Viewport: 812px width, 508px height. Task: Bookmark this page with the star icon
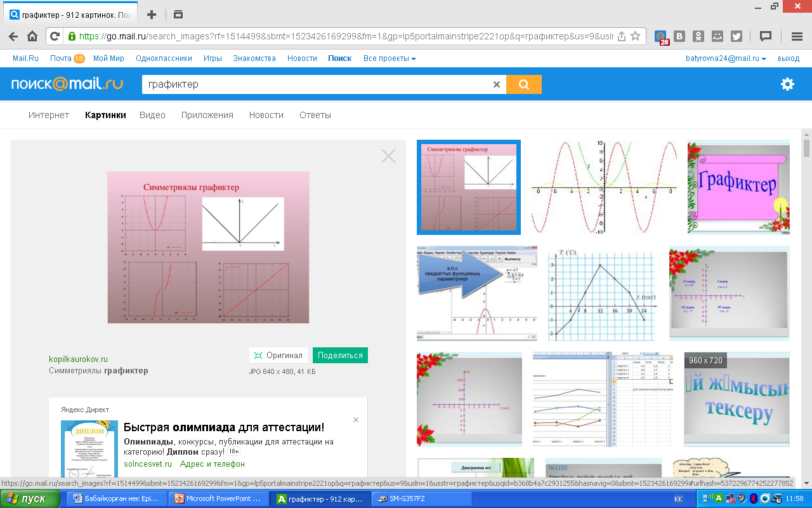[x=635, y=36]
